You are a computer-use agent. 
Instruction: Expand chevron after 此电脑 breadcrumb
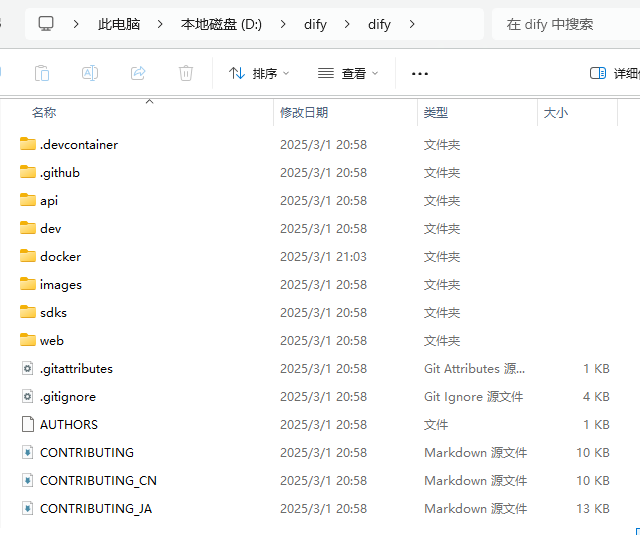coord(160,24)
